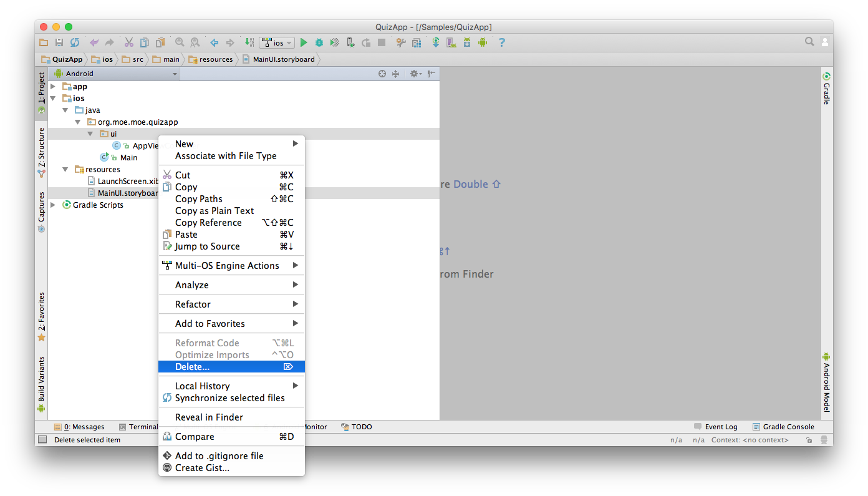Click the Collapse All icon in project panel
Image resolution: width=868 pixels, height=496 pixels.
click(x=395, y=74)
